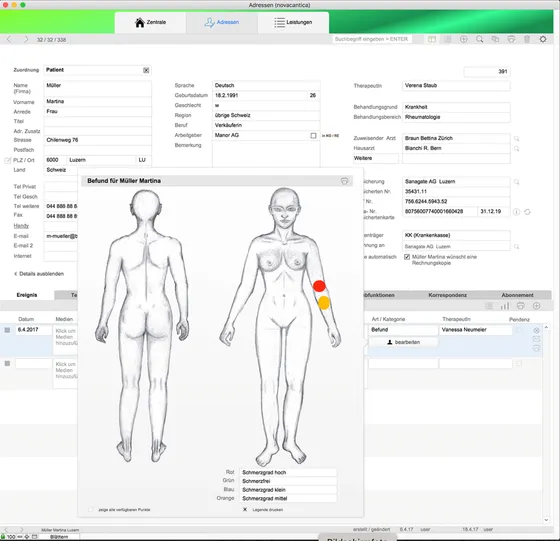Print record with top toolbar printer icon
Image resolution: width=560 pixels, height=541 pixels.
point(511,39)
